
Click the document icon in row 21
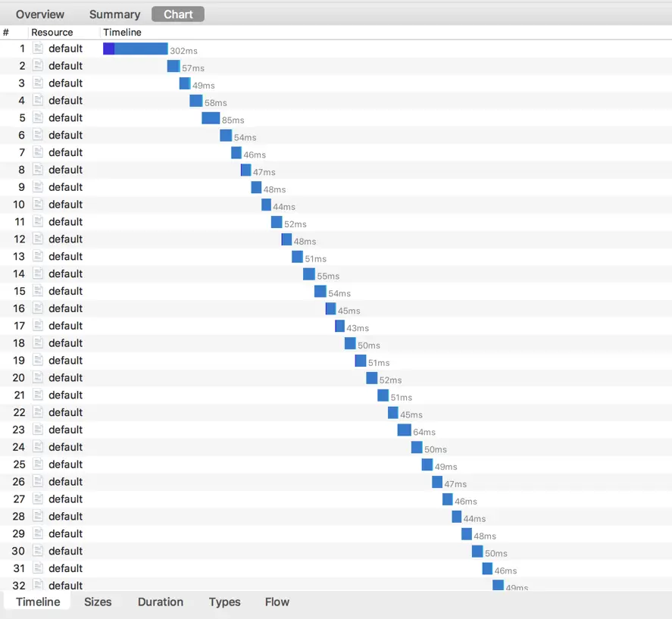(38, 395)
